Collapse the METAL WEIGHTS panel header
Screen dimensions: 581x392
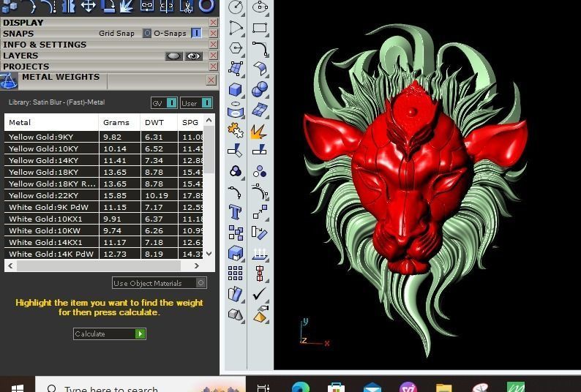coord(61,77)
